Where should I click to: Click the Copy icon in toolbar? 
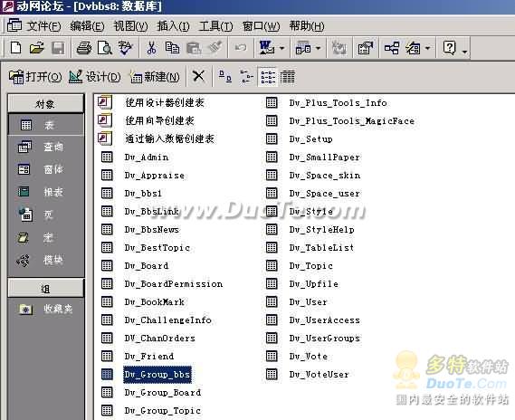coord(172,48)
